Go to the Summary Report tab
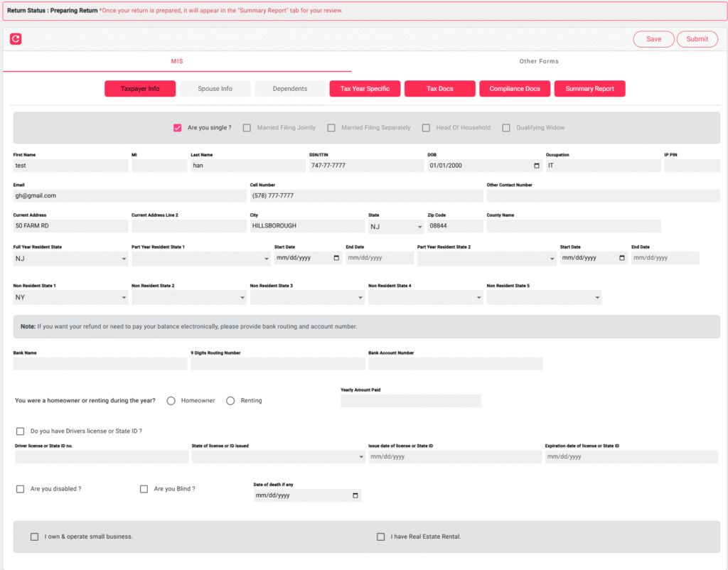 (x=589, y=89)
